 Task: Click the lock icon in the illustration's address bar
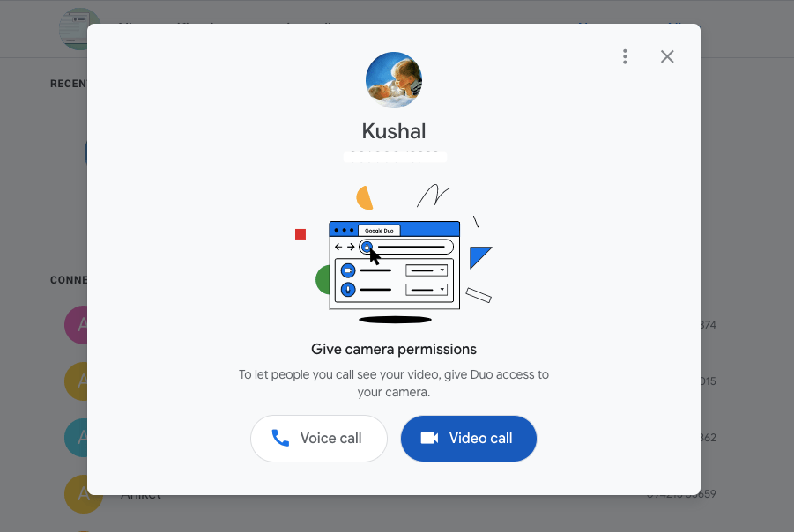367,247
